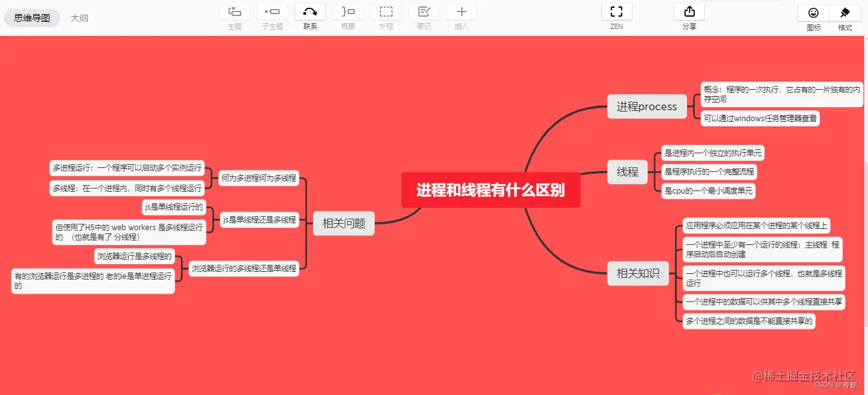Apply the 外框 (Boundary) tool

point(386,15)
